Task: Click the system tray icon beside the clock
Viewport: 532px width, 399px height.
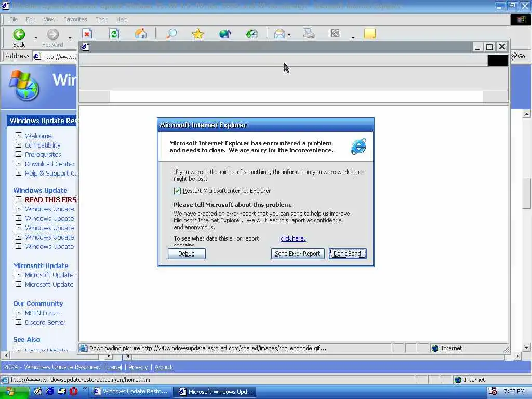Action: point(493,391)
